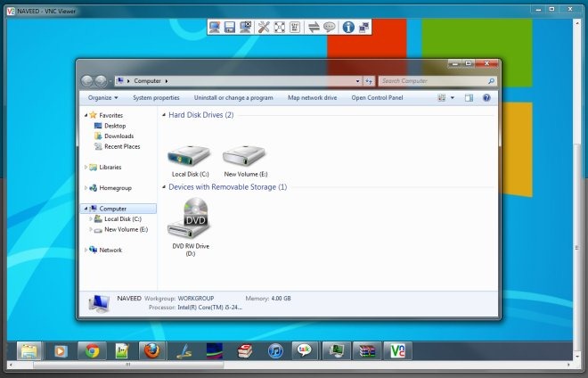Expand Local Disk (C:) in navigation tree
The width and height of the screenshot is (588, 378).
pos(91,218)
